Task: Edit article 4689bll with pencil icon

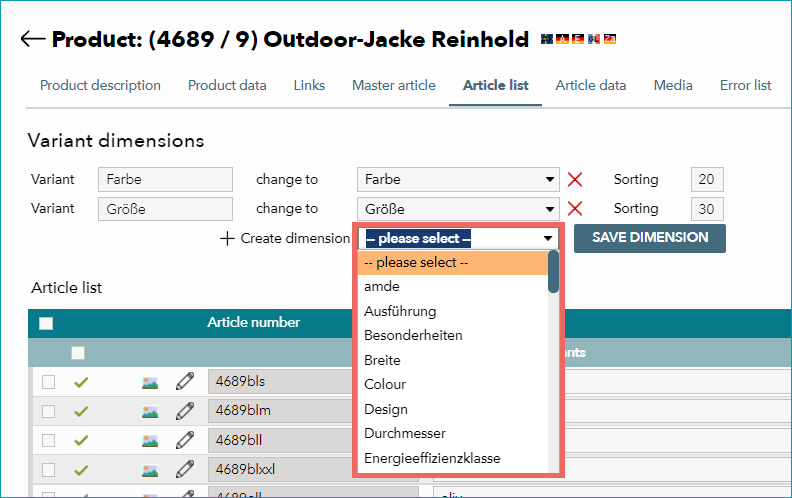Action: point(185,440)
